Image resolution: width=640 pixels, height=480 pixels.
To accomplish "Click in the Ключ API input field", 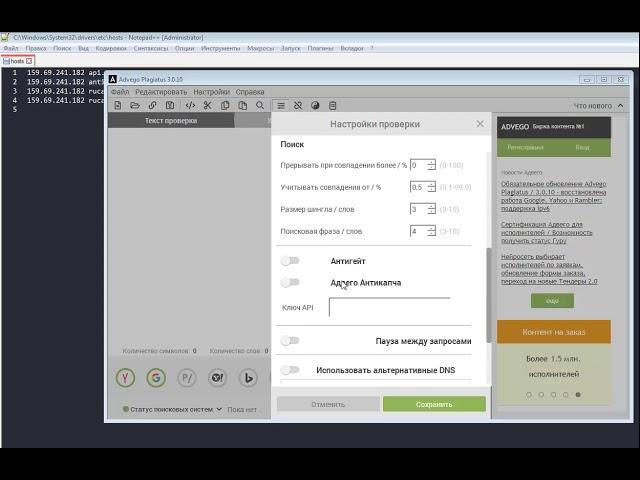I will tap(389, 307).
